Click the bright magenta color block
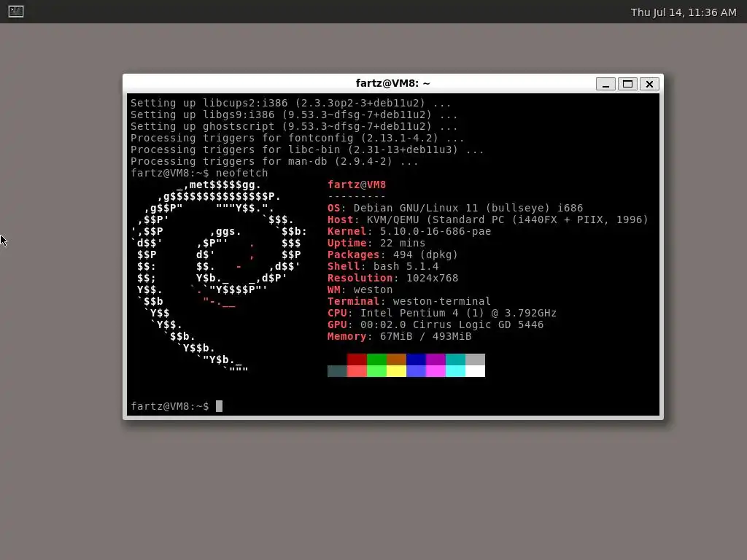747x560 pixels. [x=436, y=371]
